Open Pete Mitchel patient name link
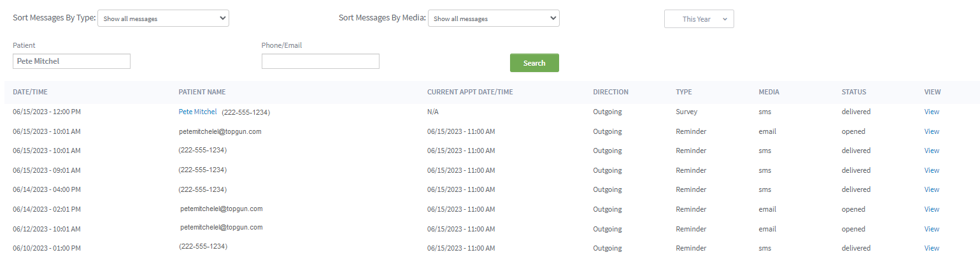The image size is (980, 257). click(197, 112)
